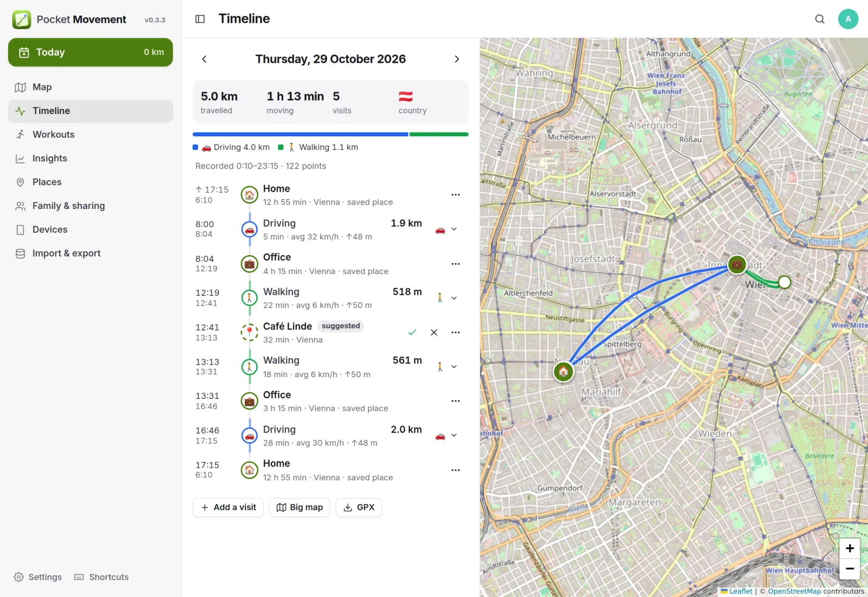Open the Big map view

coord(299,507)
